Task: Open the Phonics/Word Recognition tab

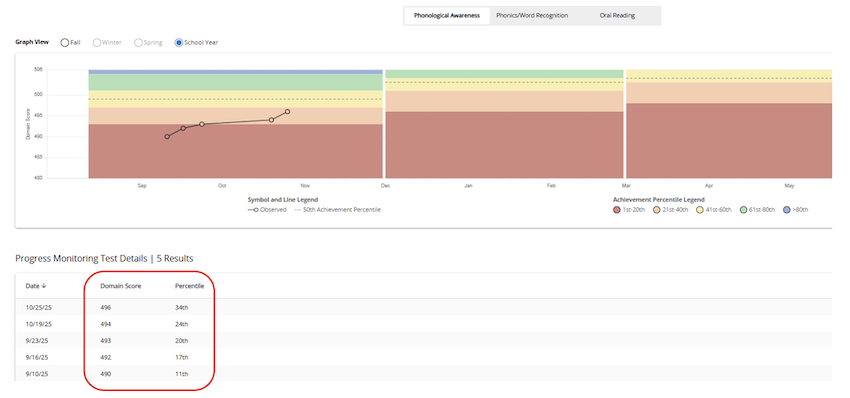Action: pyautogui.click(x=532, y=16)
